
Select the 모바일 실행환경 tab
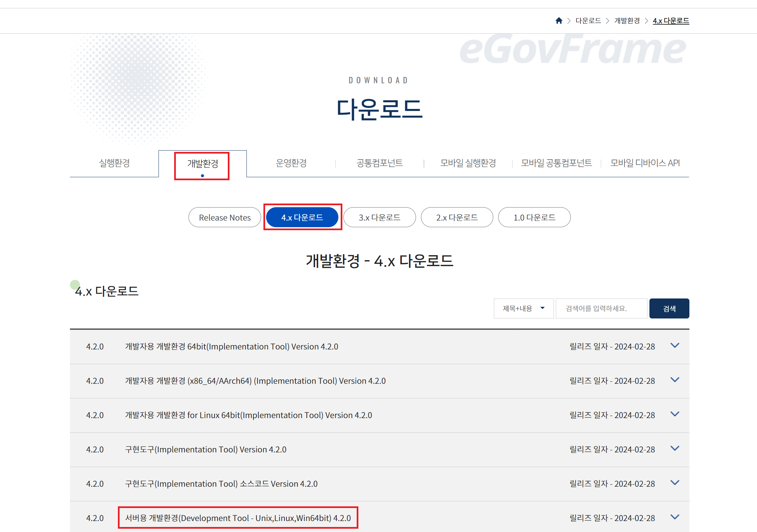[468, 163]
